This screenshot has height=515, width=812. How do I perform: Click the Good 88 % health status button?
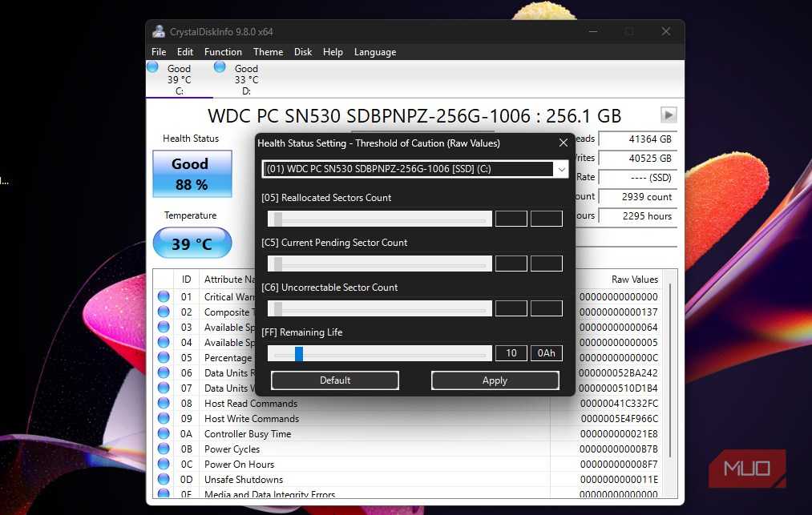click(x=192, y=174)
